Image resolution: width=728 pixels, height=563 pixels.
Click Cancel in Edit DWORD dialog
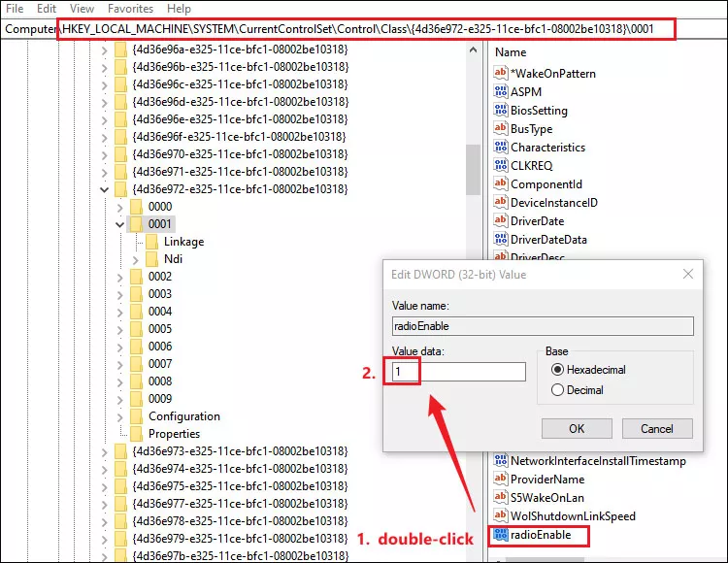point(657,428)
